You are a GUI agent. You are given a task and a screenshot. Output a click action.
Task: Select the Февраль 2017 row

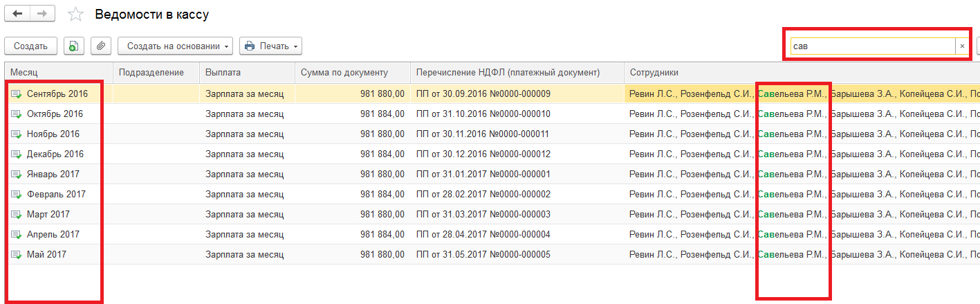tap(492, 194)
